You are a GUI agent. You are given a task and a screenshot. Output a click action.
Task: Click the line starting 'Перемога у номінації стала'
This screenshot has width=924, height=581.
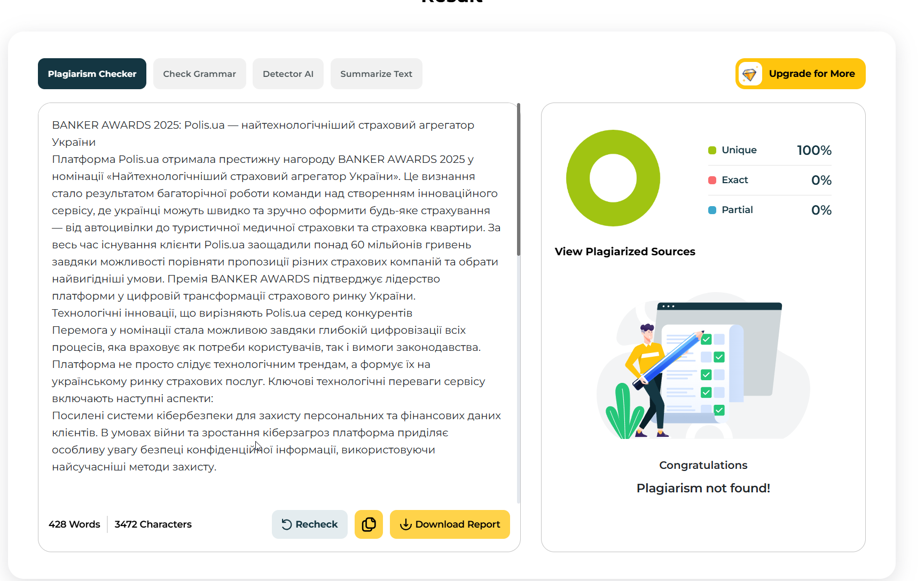(259, 330)
